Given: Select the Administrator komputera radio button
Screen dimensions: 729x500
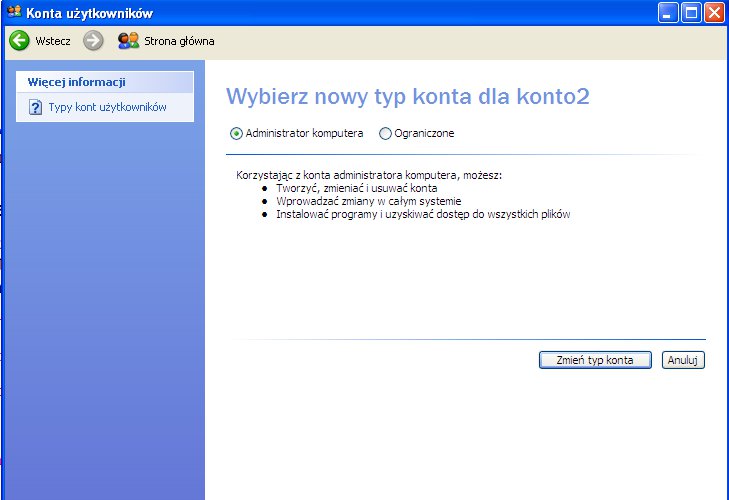Looking at the screenshot, I should coord(237,133).
